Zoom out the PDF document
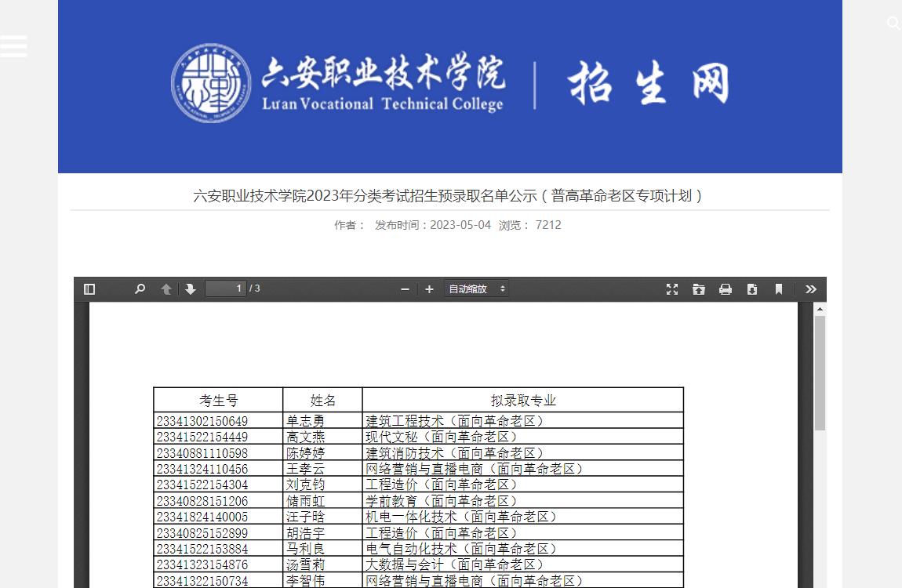This screenshot has height=588, width=902. (405, 289)
